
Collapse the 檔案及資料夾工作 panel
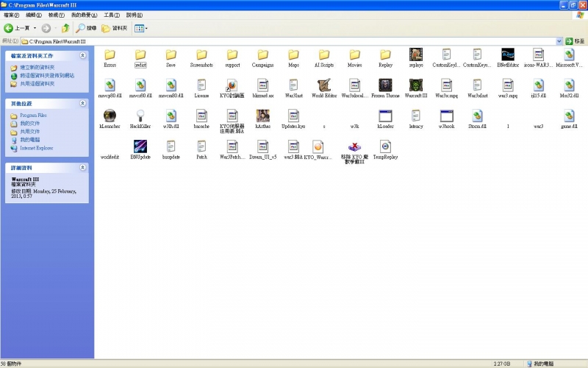pyautogui.click(x=82, y=55)
